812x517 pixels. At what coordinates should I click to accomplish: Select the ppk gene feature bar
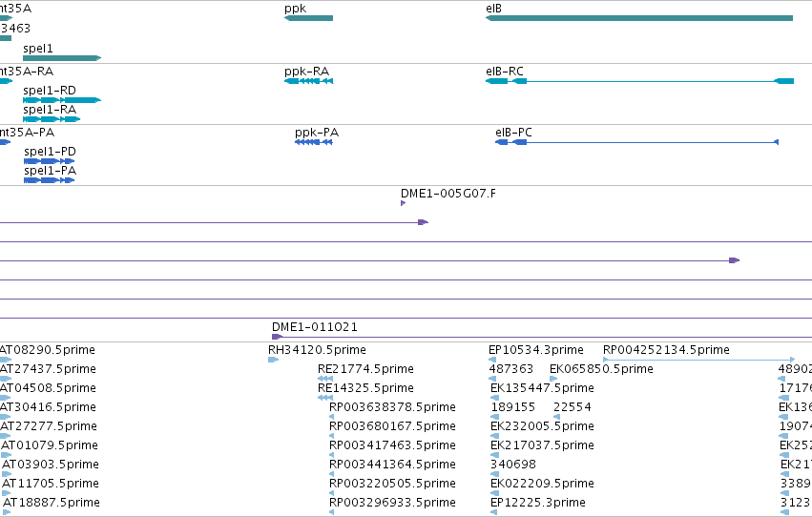point(308,18)
